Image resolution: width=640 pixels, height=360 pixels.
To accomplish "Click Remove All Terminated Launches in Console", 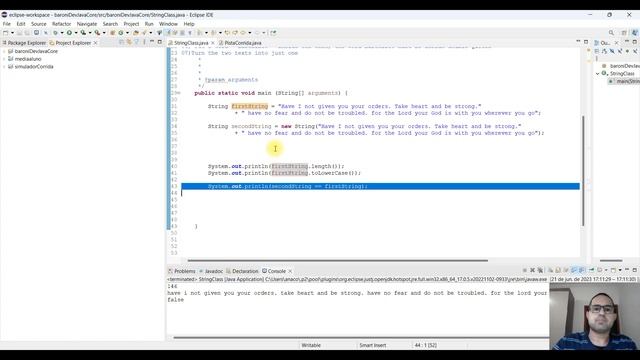I will [x=540, y=270].
